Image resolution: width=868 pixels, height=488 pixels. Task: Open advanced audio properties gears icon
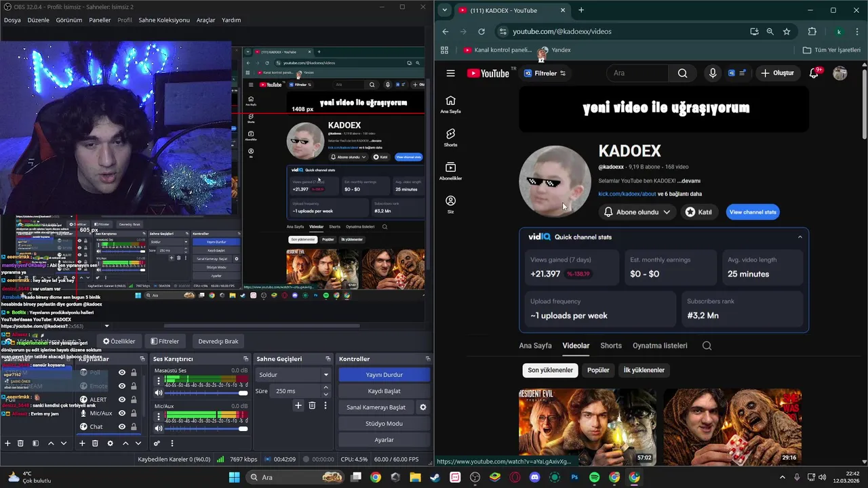click(157, 443)
